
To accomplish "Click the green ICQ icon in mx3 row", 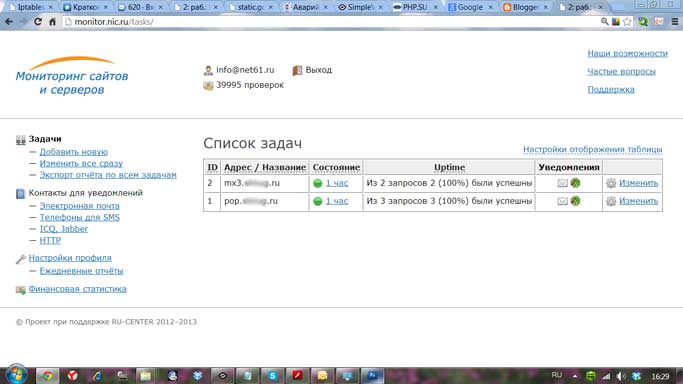I will [x=575, y=183].
